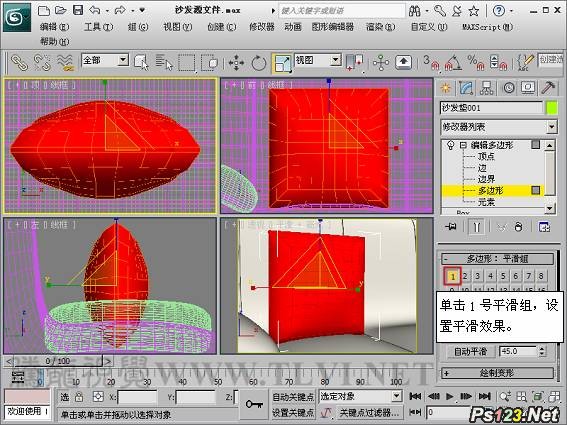The height and width of the screenshot is (425, 567).
Task: Open the 选定对象 key filter dropdown
Action: click(397, 396)
